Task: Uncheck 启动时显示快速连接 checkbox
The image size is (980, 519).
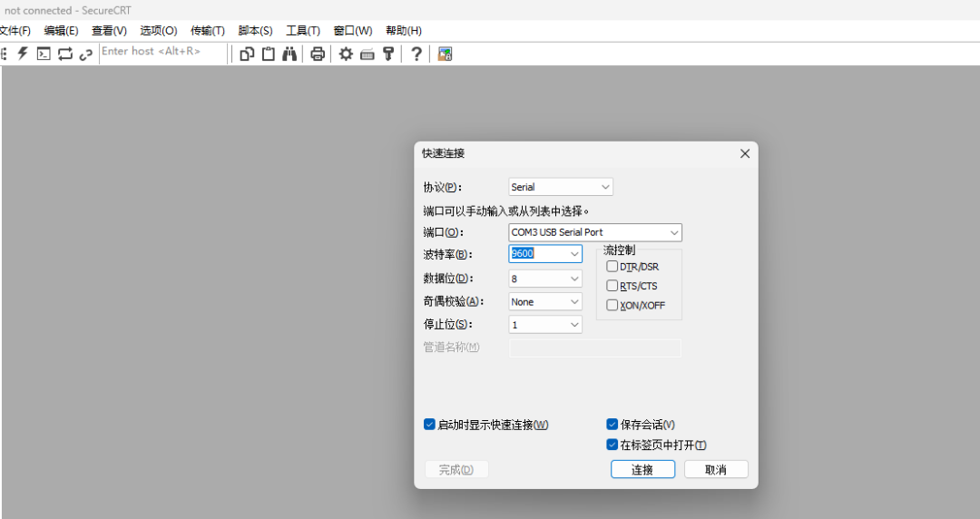Action: click(x=429, y=425)
